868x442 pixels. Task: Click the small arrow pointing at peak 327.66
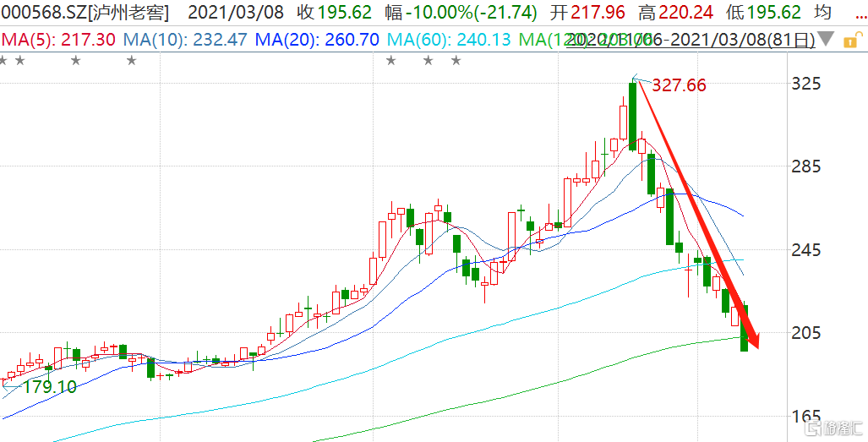[x=636, y=79]
